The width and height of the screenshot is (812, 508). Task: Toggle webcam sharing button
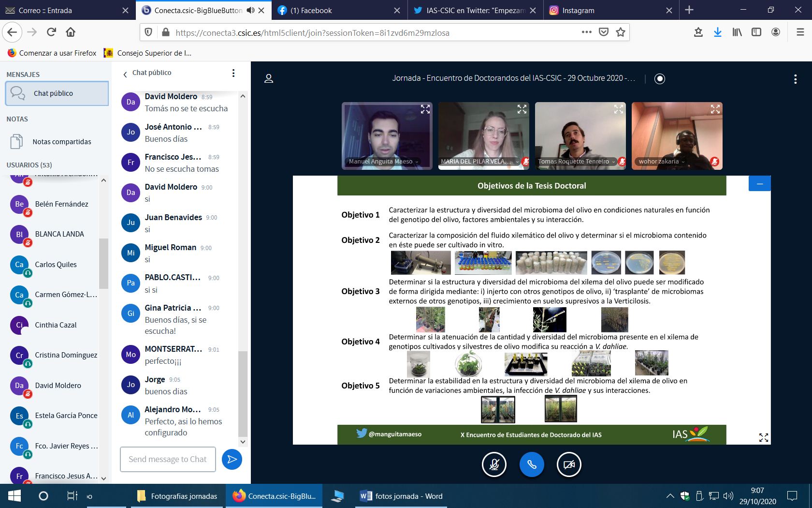click(x=569, y=464)
